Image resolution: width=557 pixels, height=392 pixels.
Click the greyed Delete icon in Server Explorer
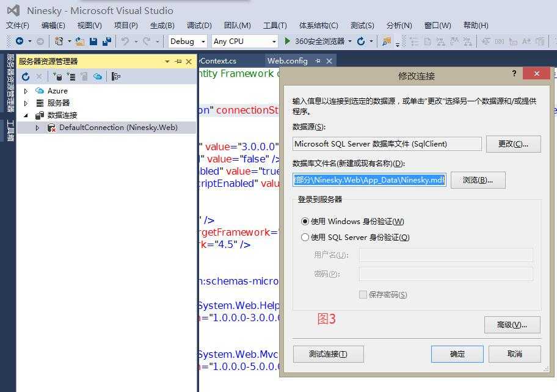pos(39,76)
